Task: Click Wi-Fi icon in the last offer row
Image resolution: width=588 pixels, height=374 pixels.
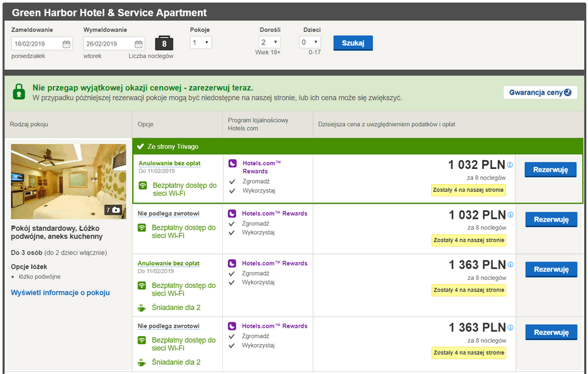Action: [x=142, y=340]
